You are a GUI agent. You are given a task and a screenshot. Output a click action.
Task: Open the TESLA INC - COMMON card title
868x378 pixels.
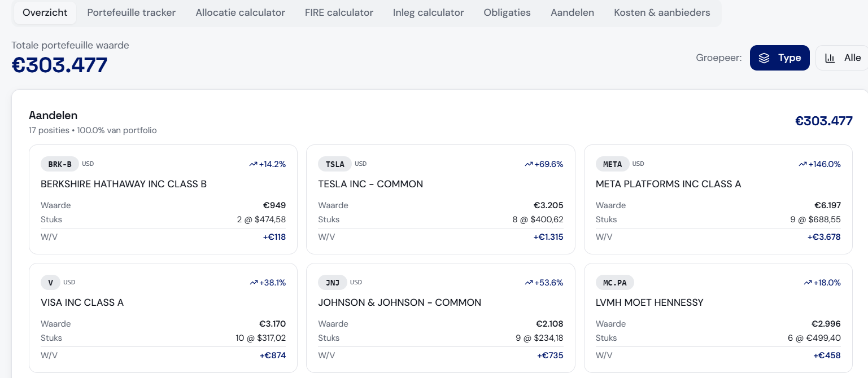click(x=370, y=184)
